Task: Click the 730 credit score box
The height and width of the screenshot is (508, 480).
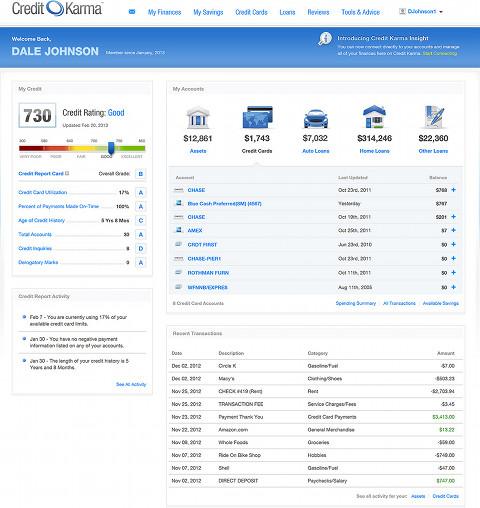Action: [x=37, y=116]
